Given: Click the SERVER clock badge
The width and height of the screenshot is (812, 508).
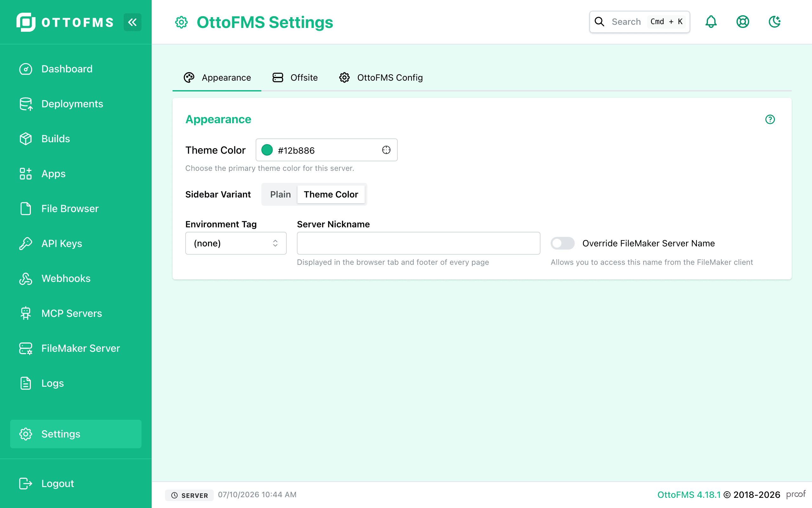Looking at the screenshot, I should point(189,495).
